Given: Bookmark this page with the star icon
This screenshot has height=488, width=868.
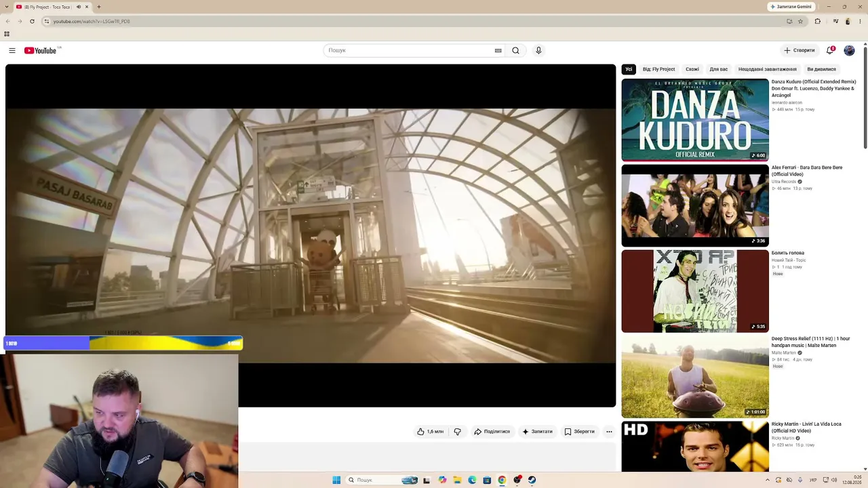Looking at the screenshot, I should point(800,21).
